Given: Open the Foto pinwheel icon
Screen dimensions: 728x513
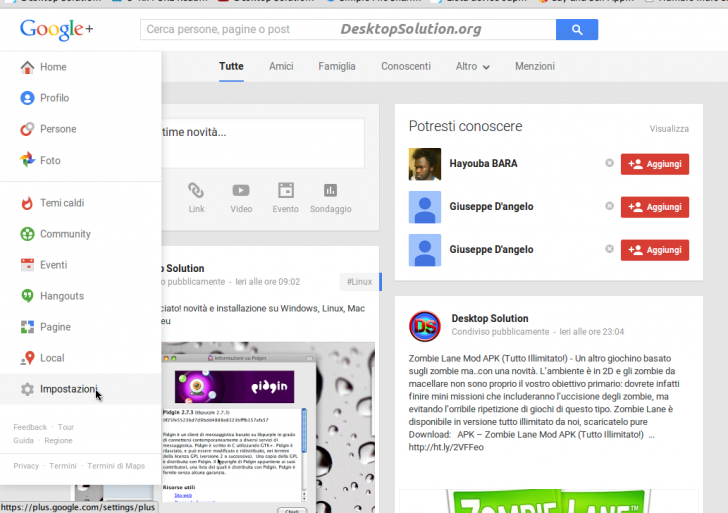Looking at the screenshot, I should click(x=27, y=160).
